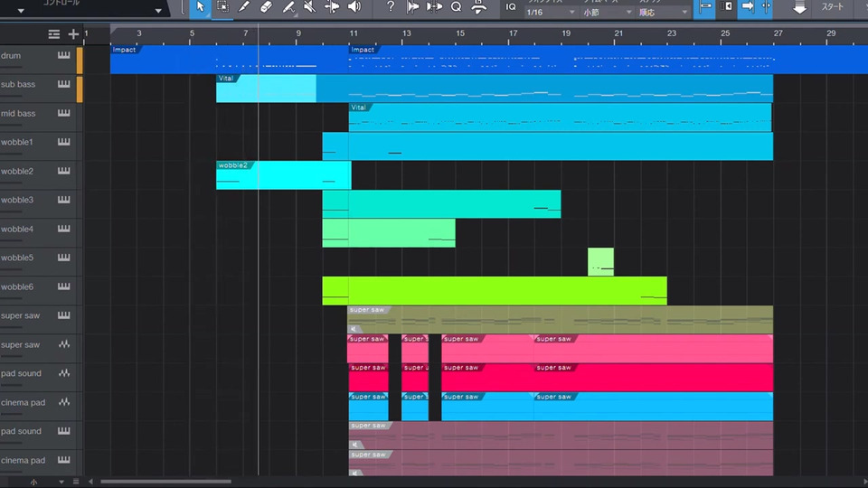Click the list icon in bottom-left corner
The width and height of the screenshot is (868, 488).
76,482
